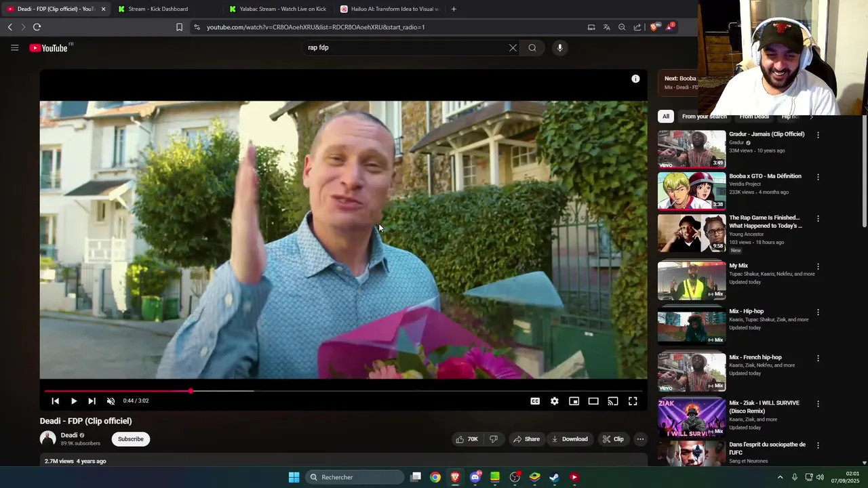Open The Rap Game Is Finished thumbnail

coord(692,233)
